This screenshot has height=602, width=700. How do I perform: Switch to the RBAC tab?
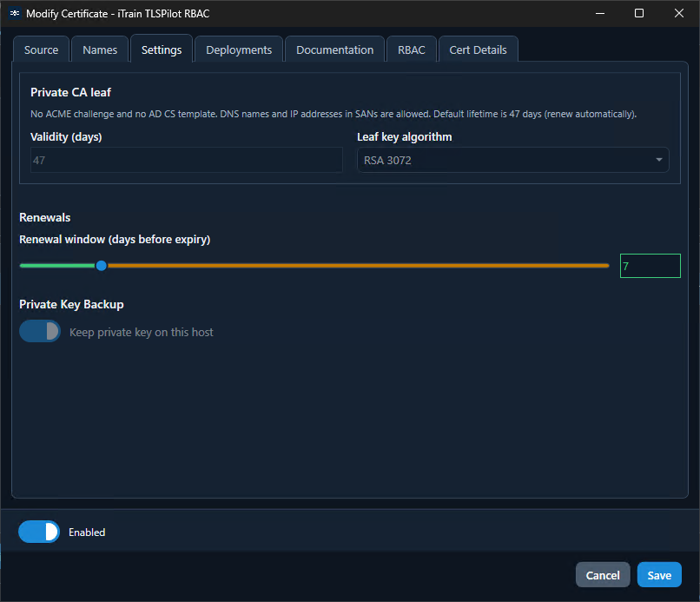(411, 50)
